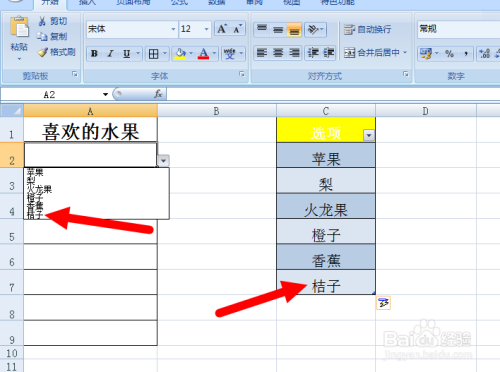Screen dimensions: 500x372
Task: Expand merge and center options arrow
Action: click(405, 53)
